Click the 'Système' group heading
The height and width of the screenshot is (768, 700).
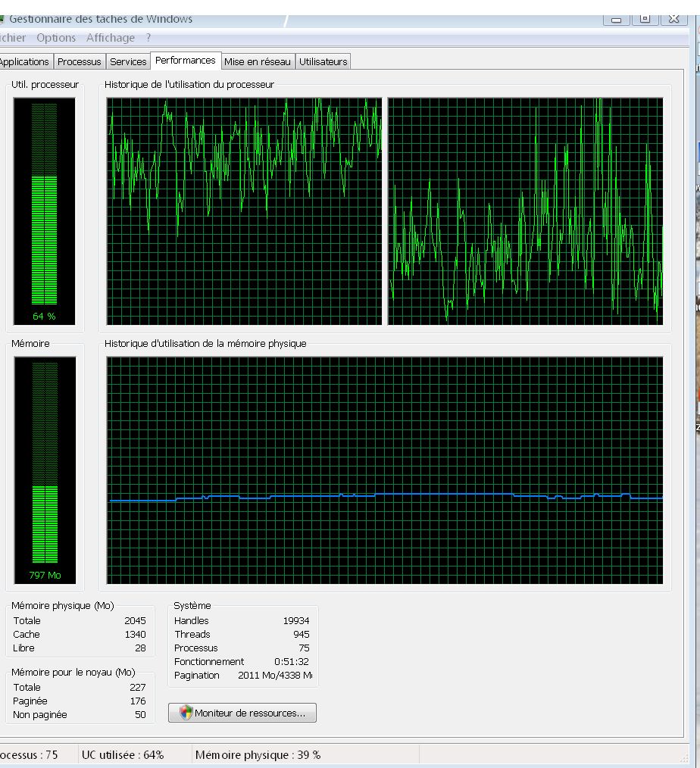click(x=192, y=605)
